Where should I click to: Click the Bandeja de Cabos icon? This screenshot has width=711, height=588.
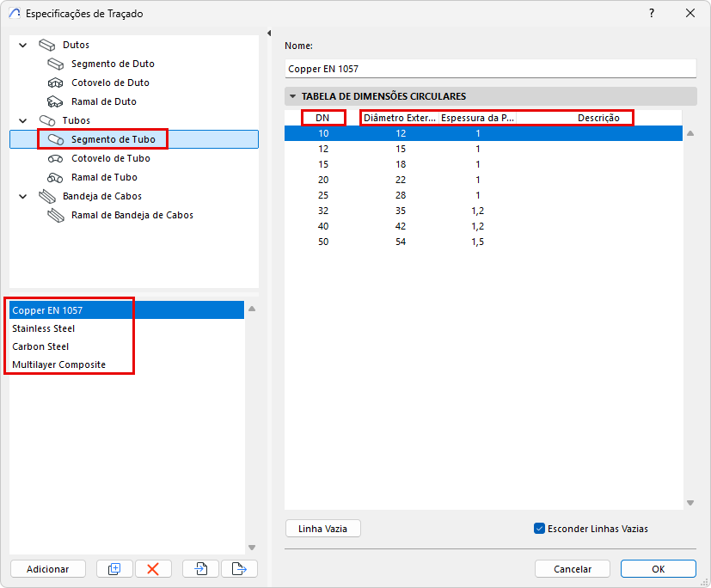coord(47,196)
